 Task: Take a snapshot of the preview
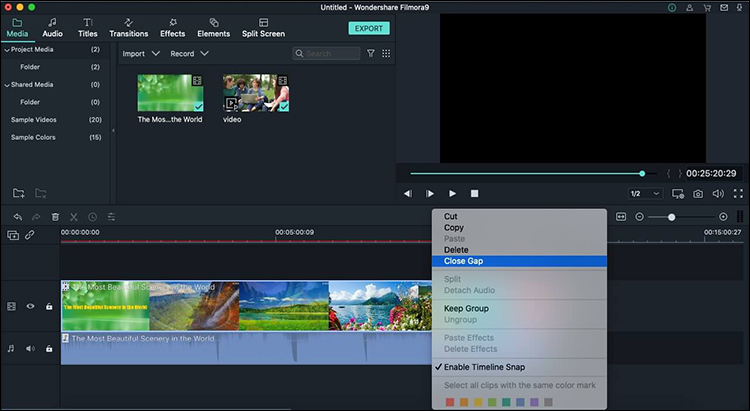(698, 194)
